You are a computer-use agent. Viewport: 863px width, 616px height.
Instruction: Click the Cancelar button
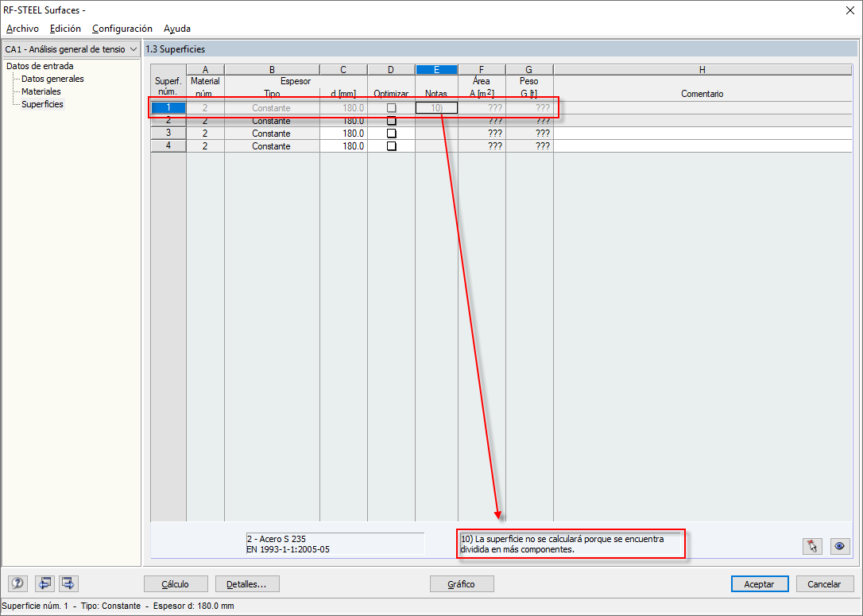click(x=825, y=584)
